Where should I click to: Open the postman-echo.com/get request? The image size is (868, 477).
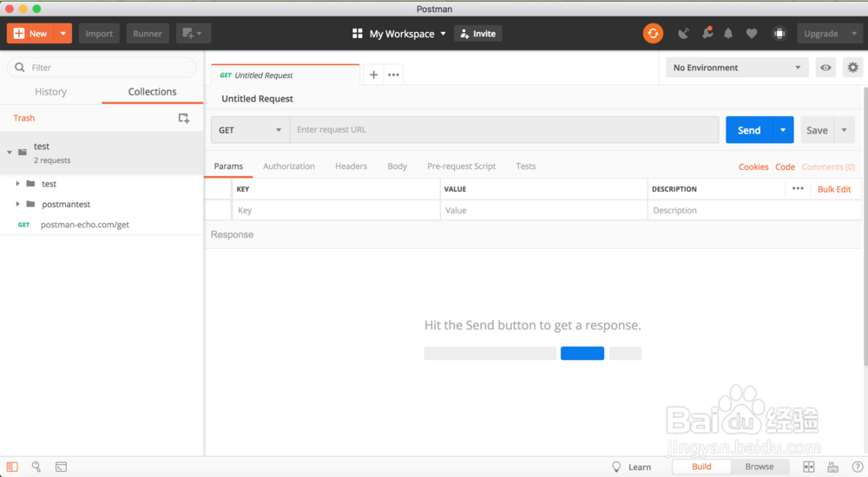(x=85, y=225)
